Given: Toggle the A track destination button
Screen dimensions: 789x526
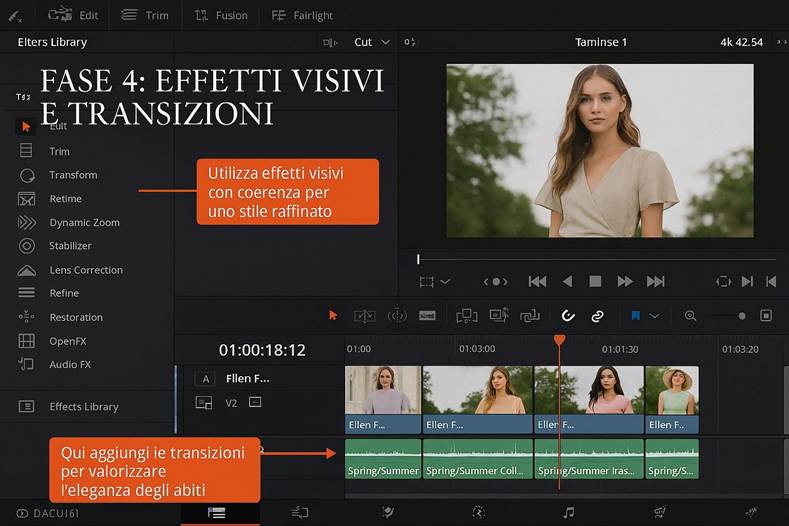Looking at the screenshot, I should (x=205, y=379).
